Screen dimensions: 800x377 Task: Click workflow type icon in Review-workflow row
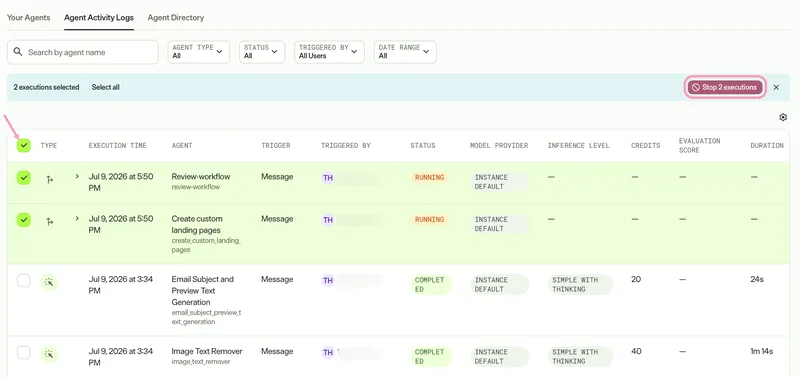(x=49, y=179)
